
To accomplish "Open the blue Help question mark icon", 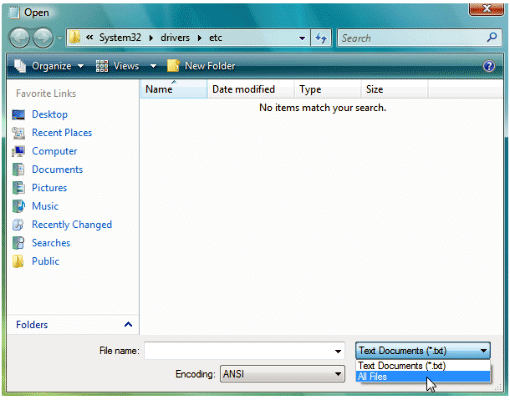I will point(489,66).
